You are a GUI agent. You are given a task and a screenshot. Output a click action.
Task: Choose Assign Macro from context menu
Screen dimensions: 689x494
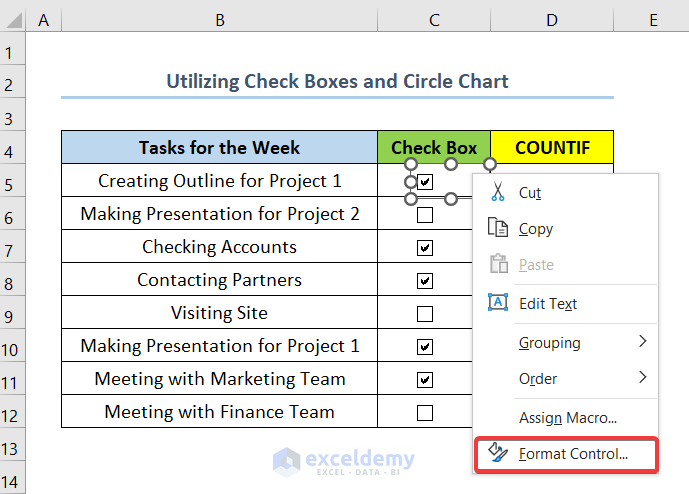tap(567, 417)
